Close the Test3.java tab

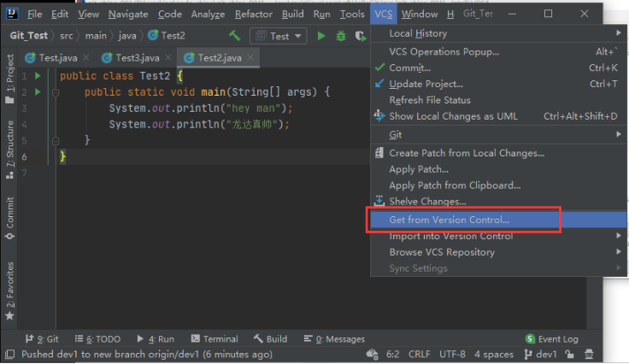coord(168,58)
